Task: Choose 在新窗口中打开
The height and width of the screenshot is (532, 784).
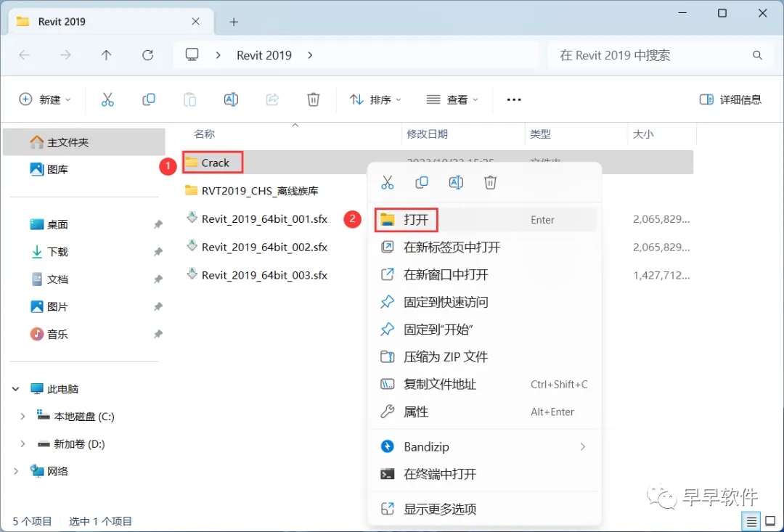Action: tap(485, 274)
